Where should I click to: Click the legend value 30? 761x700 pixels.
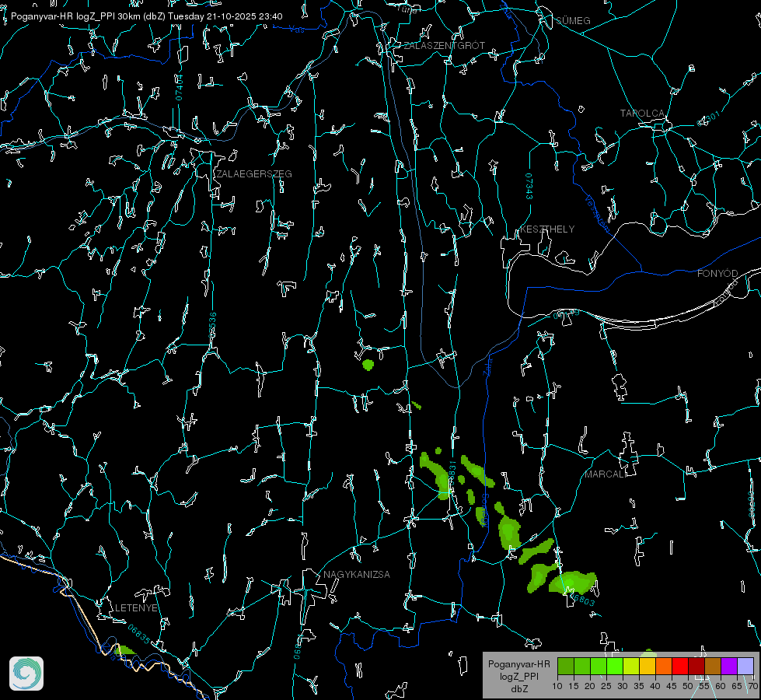point(622,687)
